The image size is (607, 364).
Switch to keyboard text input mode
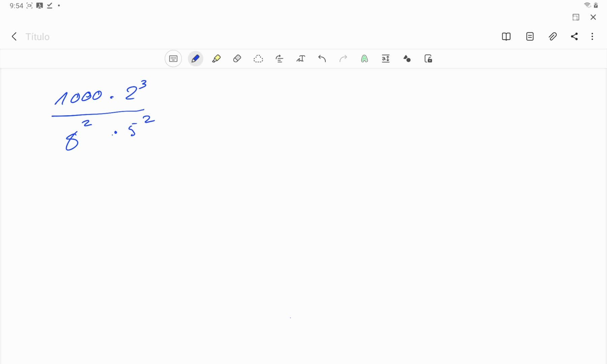pyautogui.click(x=173, y=59)
